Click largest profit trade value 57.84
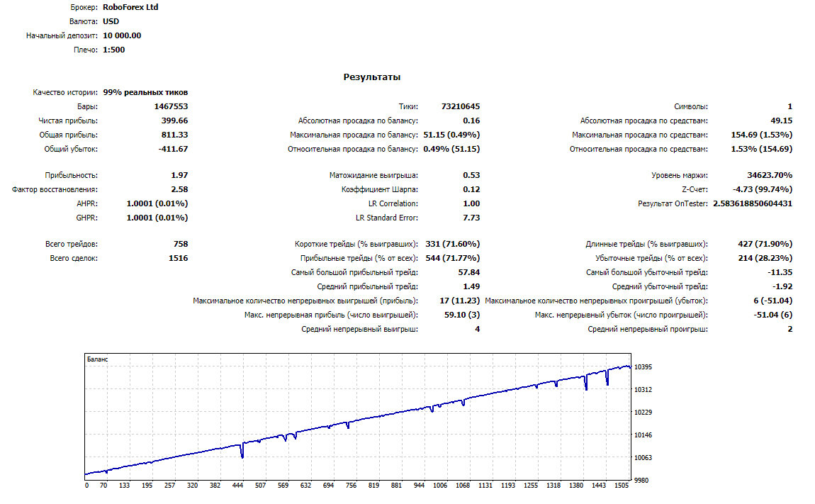The width and height of the screenshot is (815, 504). [469, 272]
